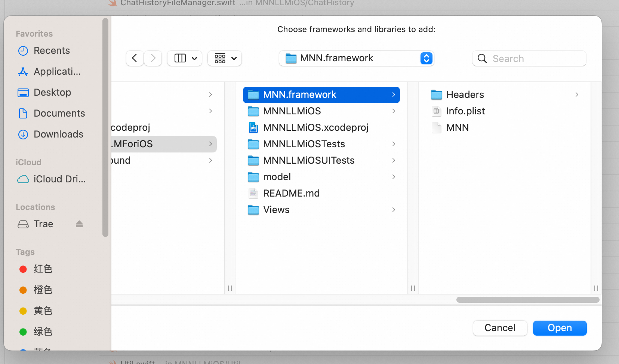Expand the model folder chevron

click(394, 177)
